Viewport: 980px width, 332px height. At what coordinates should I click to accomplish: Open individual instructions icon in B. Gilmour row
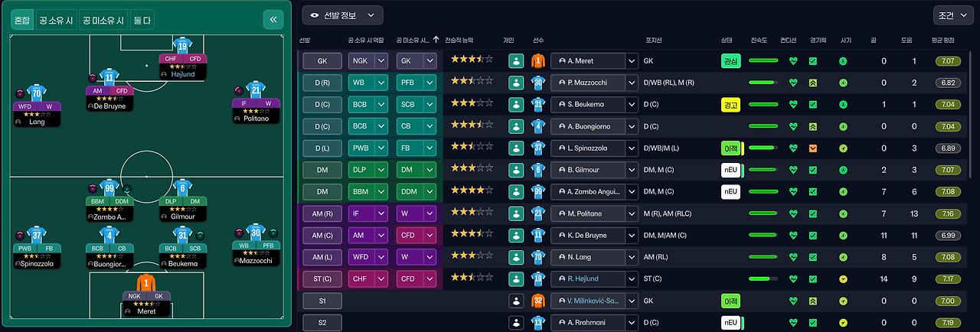(516, 170)
